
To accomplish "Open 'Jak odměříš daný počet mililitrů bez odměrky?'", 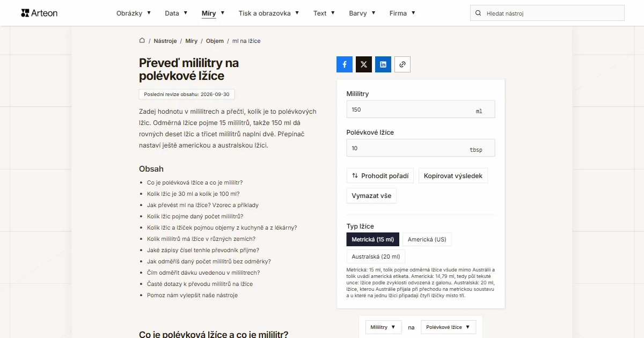I will [209, 261].
